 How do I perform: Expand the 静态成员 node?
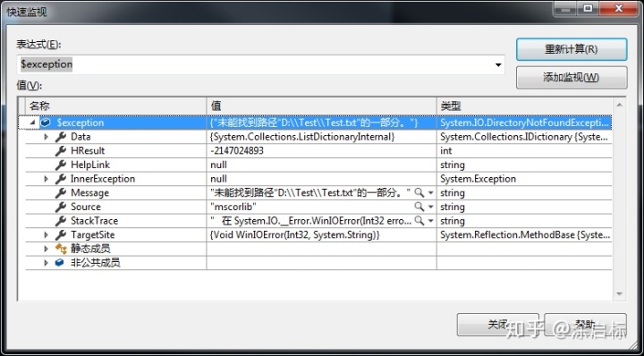click(x=46, y=249)
